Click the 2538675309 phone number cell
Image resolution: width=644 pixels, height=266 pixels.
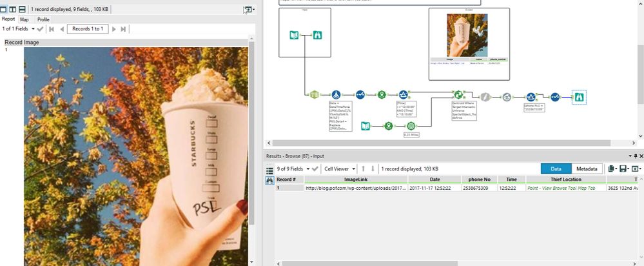click(x=480, y=188)
